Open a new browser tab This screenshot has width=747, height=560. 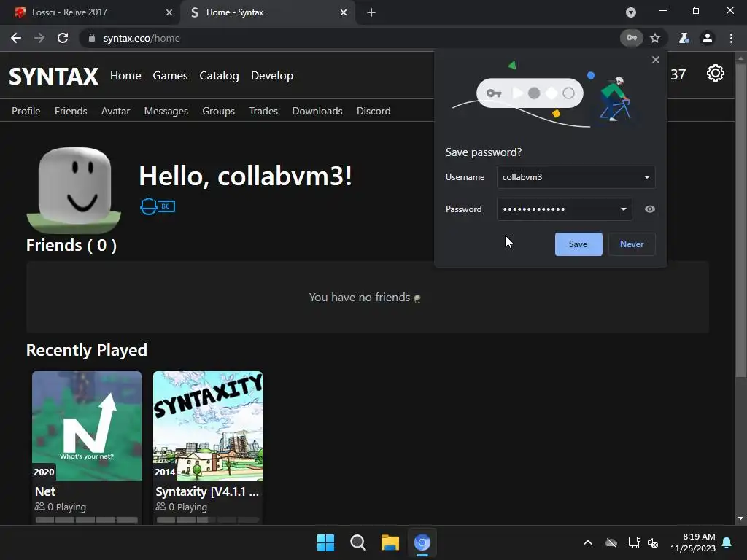[371, 12]
